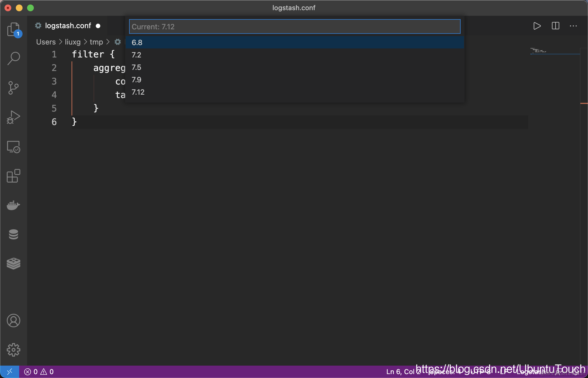Open the Manage gear menu
The image size is (588, 378).
(x=13, y=350)
